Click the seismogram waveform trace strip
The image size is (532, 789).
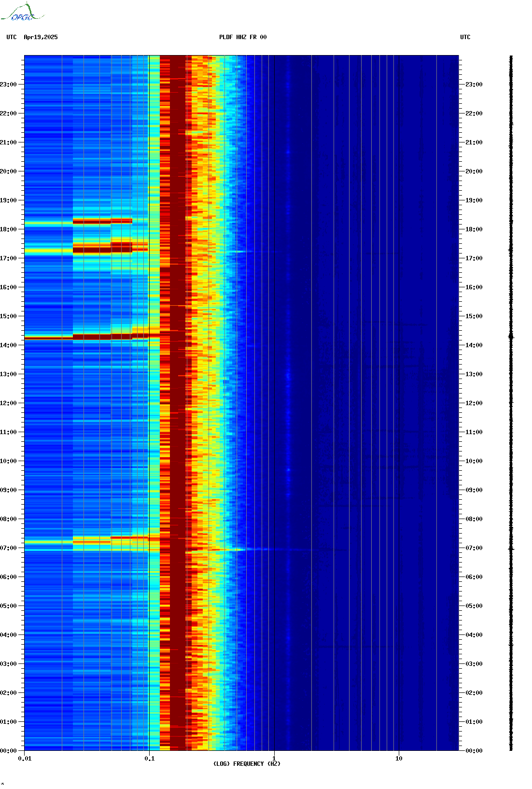click(511, 403)
